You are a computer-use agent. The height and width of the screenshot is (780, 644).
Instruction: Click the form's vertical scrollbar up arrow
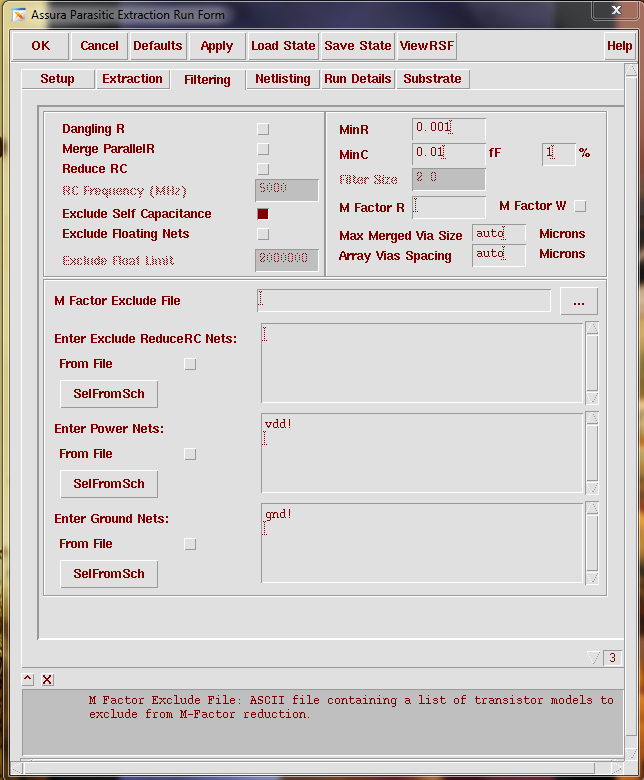pyautogui.click(x=631, y=71)
